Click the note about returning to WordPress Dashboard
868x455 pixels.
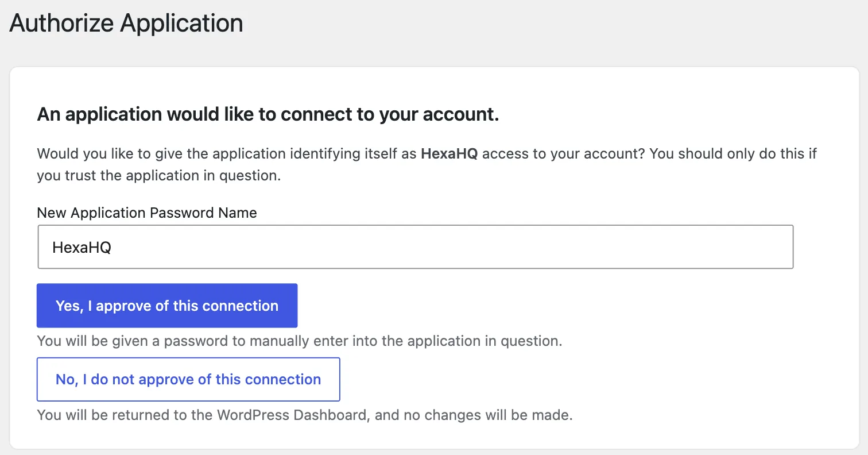pyautogui.click(x=305, y=415)
